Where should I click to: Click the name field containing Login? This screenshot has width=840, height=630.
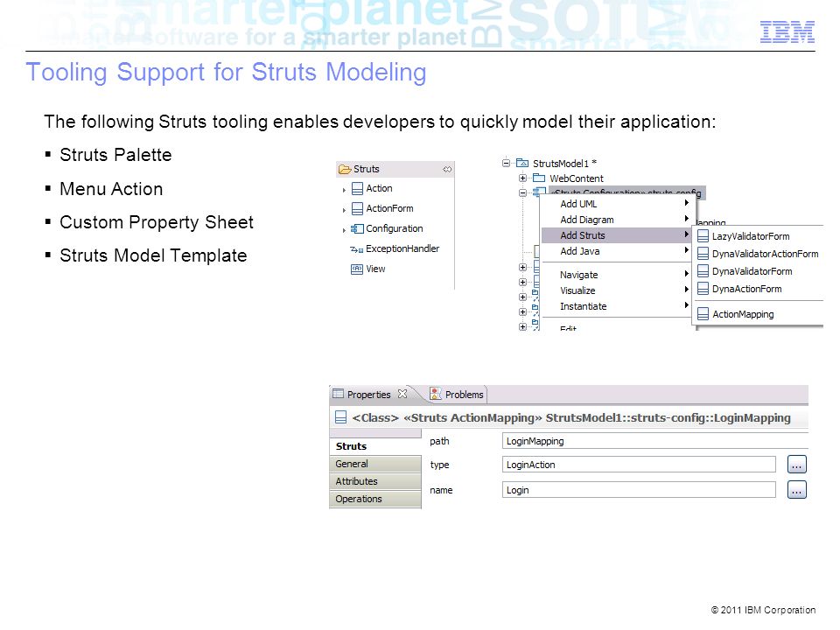click(x=639, y=490)
